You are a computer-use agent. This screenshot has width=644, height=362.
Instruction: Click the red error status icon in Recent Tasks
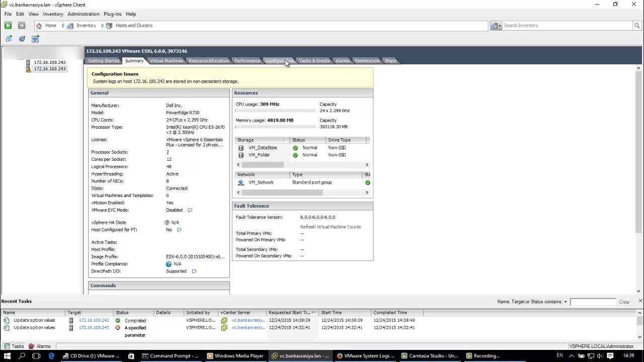(x=118, y=328)
